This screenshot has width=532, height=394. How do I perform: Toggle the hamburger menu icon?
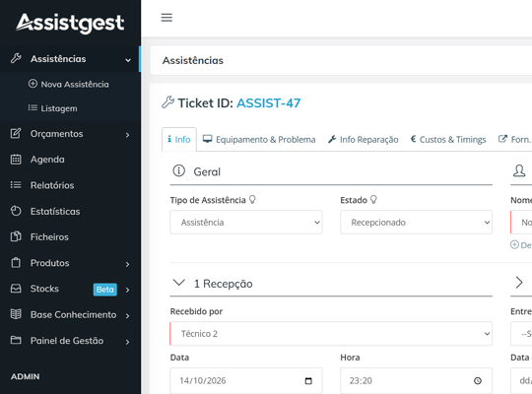click(166, 18)
